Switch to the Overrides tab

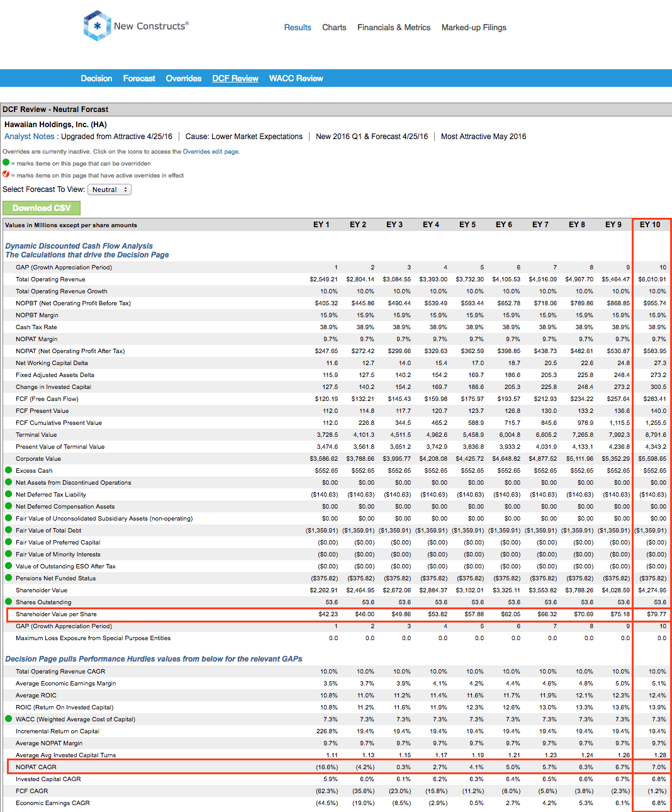point(184,78)
